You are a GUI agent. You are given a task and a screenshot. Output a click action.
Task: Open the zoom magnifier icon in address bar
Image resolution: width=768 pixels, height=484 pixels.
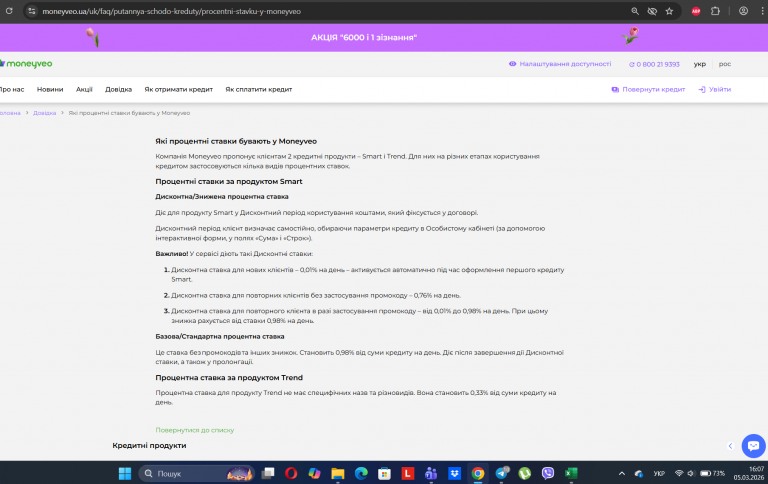point(635,11)
